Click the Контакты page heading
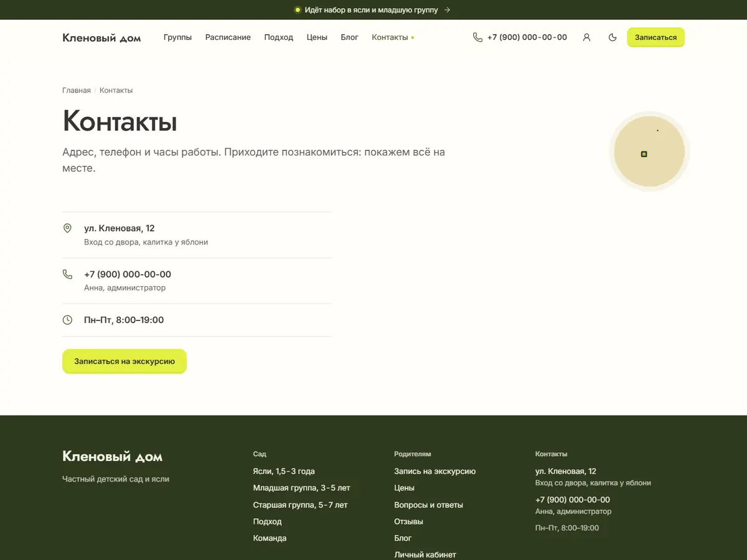The width and height of the screenshot is (747, 560). [120, 121]
